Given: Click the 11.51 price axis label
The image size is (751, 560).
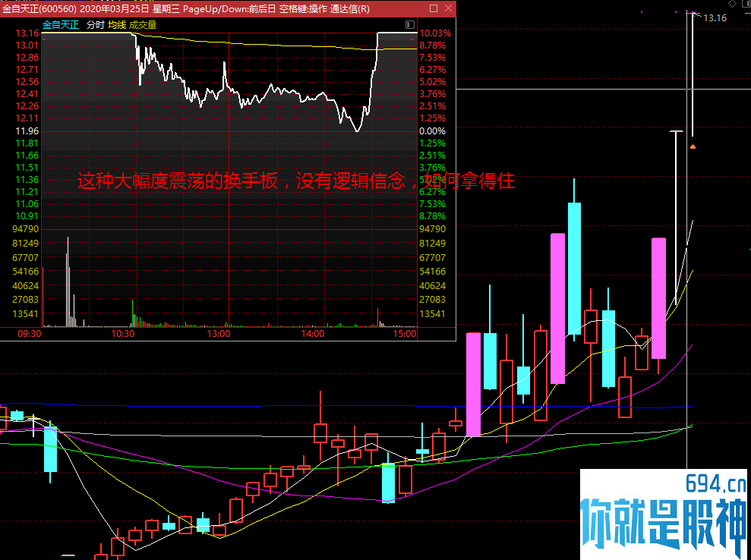Looking at the screenshot, I should (x=27, y=168).
